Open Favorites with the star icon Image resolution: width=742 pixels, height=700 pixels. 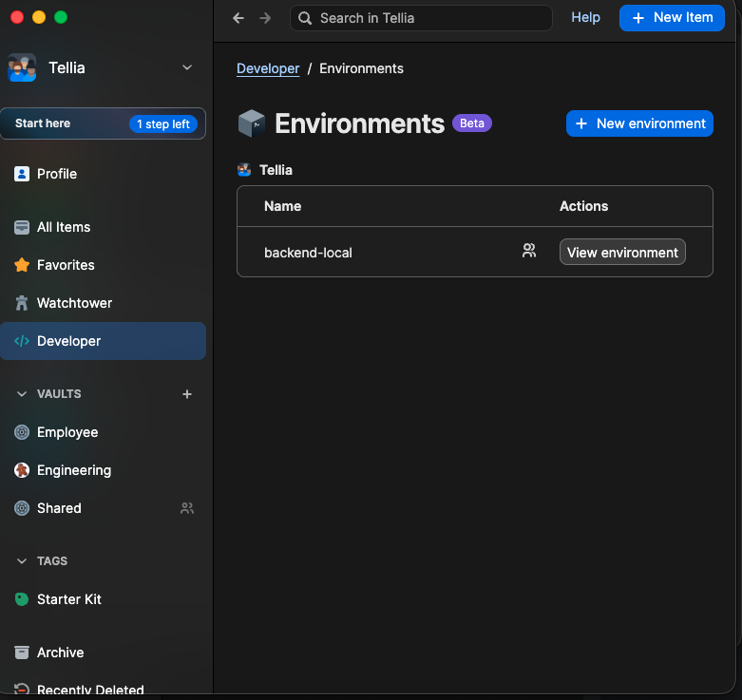(x=65, y=265)
